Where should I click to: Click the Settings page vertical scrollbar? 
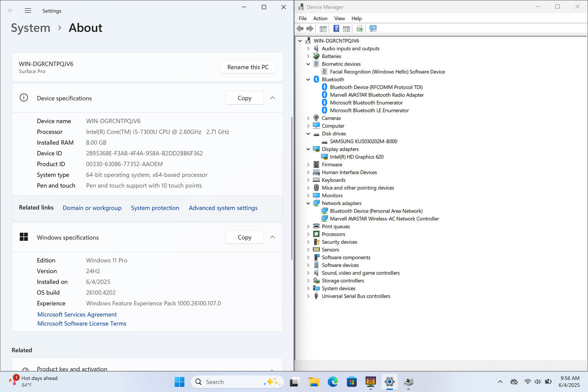(x=292, y=188)
